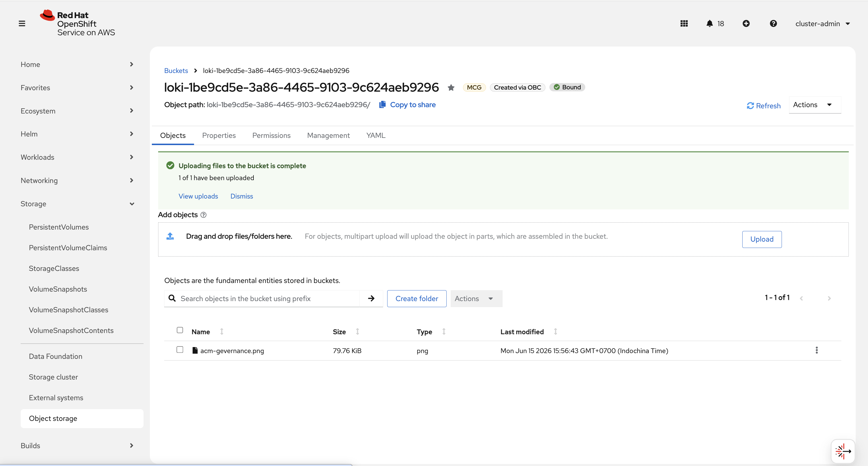The width and height of the screenshot is (868, 466).
Task: Focus the Search objects by prefix field
Action: (x=262, y=299)
